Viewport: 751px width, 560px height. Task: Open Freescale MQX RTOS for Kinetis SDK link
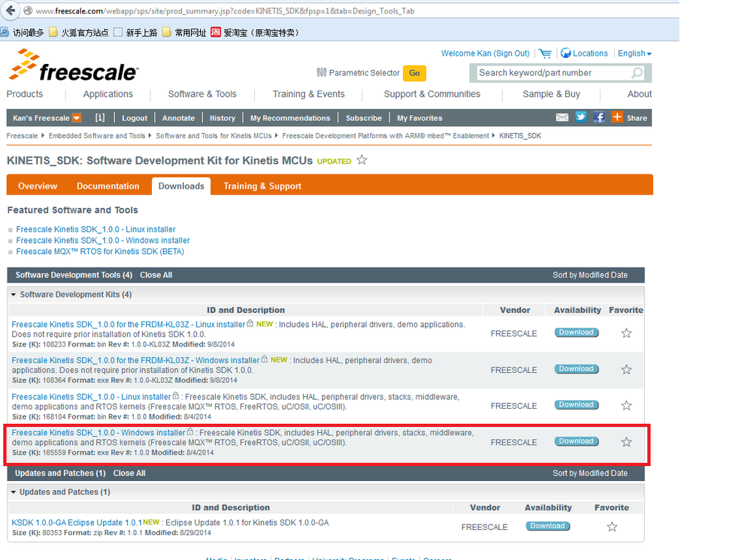tap(100, 252)
